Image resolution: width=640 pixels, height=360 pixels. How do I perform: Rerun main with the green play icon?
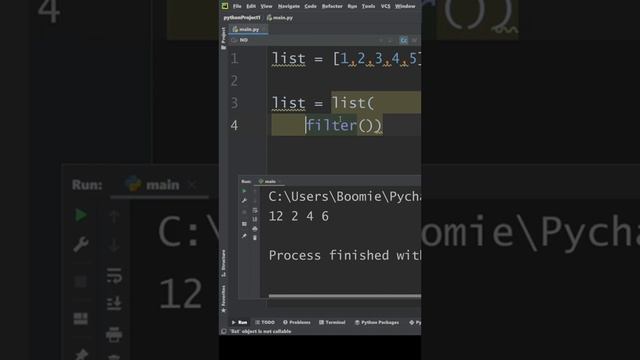coord(244,191)
